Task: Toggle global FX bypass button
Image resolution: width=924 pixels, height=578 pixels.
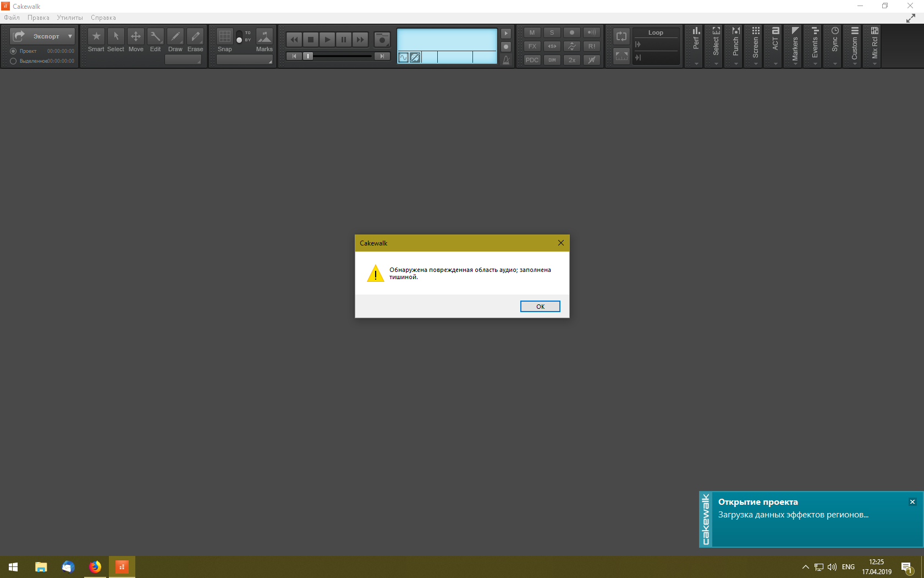Action: pos(532,46)
